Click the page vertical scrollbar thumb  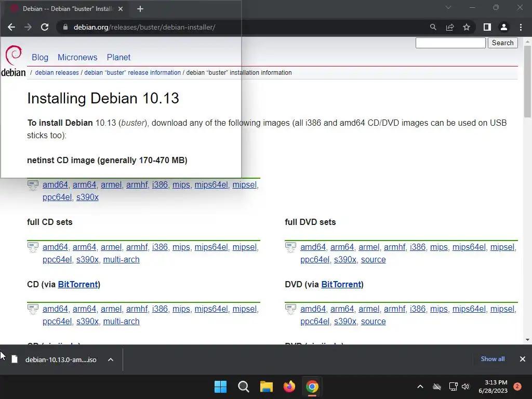(527, 82)
